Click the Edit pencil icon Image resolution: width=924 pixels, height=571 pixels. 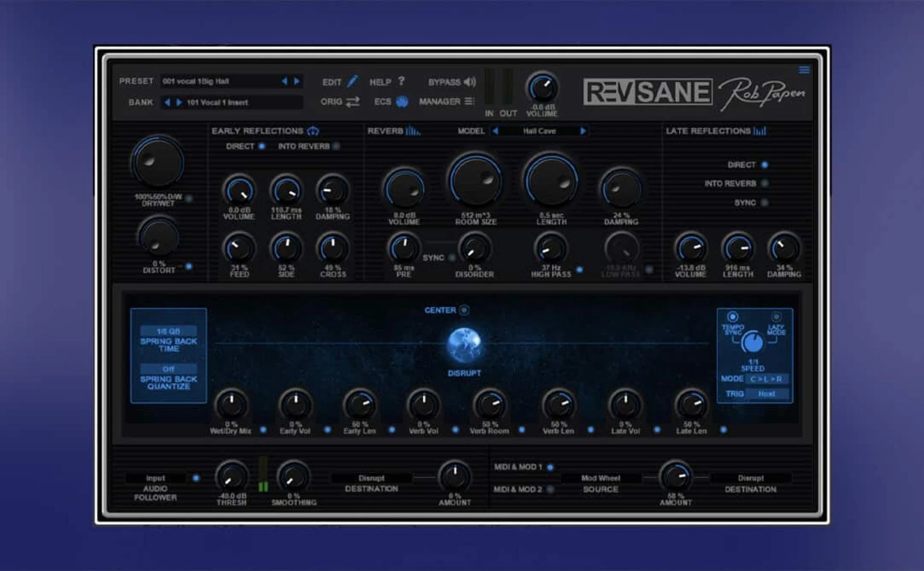353,81
